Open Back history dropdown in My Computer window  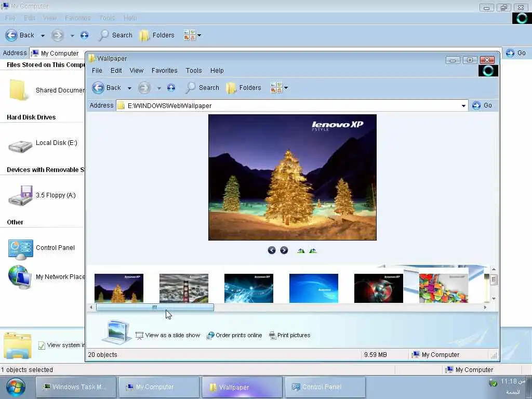tap(43, 36)
